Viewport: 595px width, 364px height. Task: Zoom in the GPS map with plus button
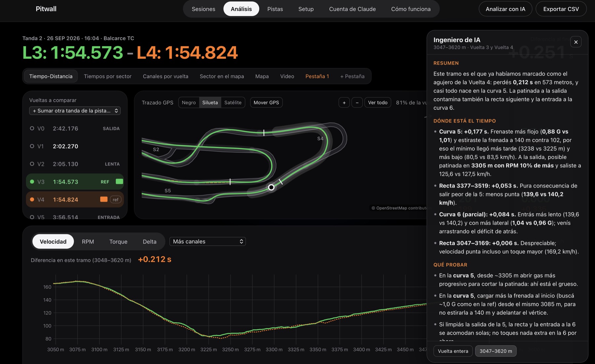click(x=344, y=102)
